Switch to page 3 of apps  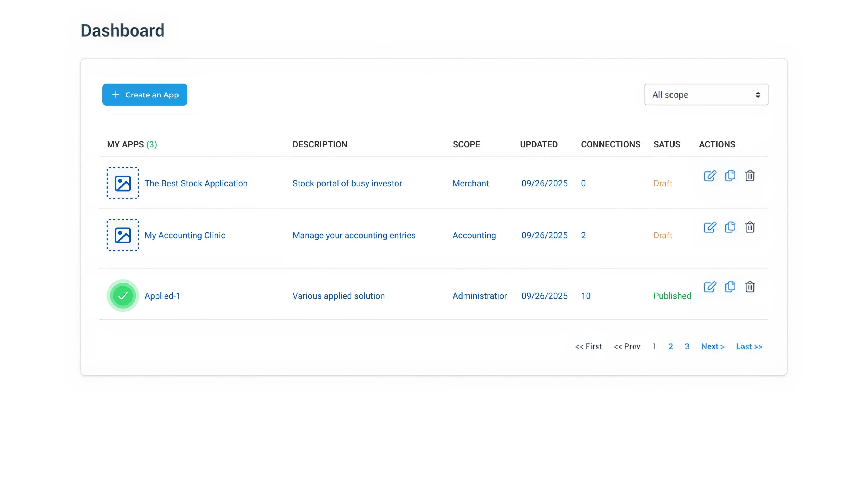[x=687, y=346]
